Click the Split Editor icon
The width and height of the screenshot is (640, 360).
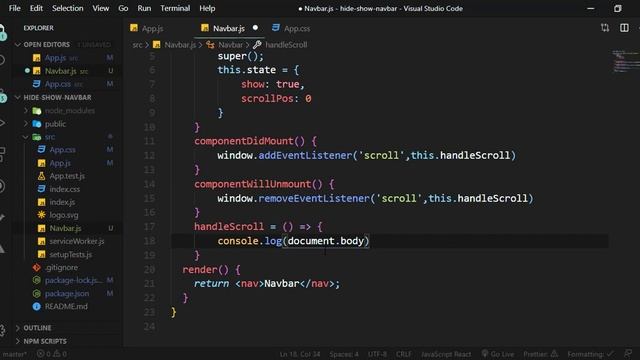624,28
